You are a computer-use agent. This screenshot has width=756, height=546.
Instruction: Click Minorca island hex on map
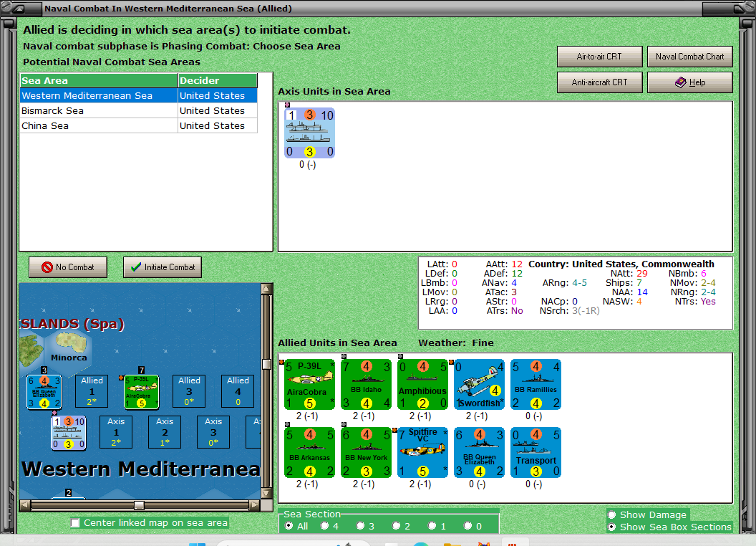point(69,348)
